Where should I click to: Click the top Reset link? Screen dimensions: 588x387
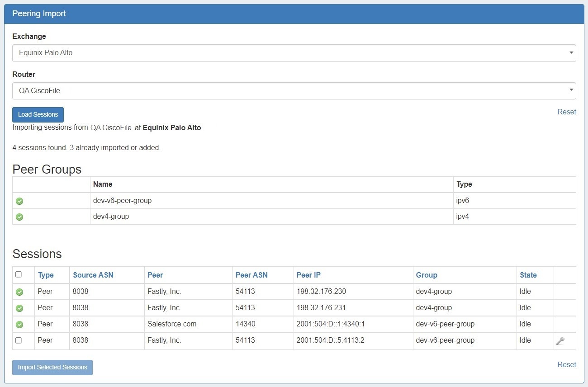[566, 112]
